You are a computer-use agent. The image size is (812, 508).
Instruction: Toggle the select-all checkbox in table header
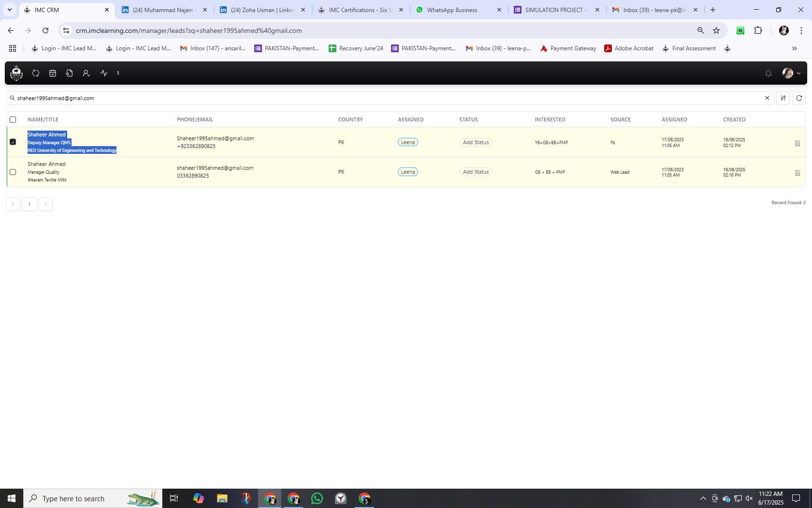click(x=13, y=120)
